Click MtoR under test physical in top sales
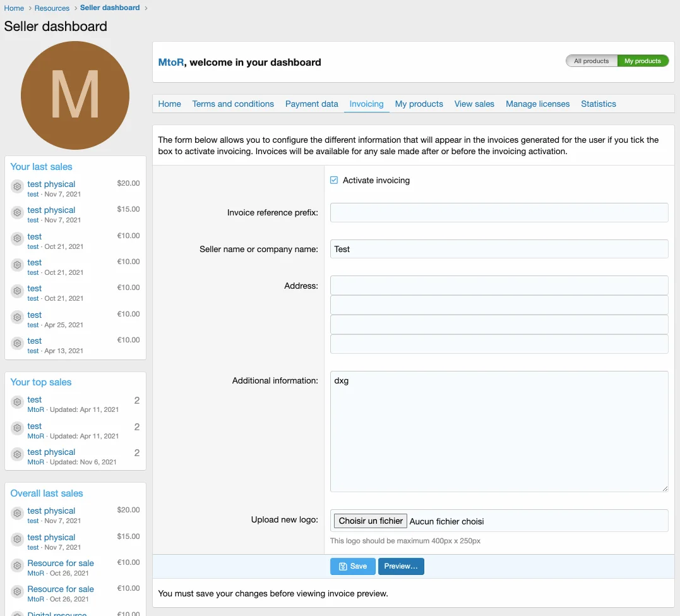The width and height of the screenshot is (680, 616). (35, 462)
